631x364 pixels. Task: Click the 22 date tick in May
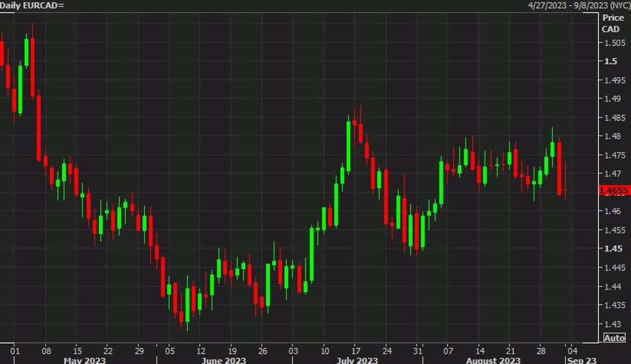(108, 350)
